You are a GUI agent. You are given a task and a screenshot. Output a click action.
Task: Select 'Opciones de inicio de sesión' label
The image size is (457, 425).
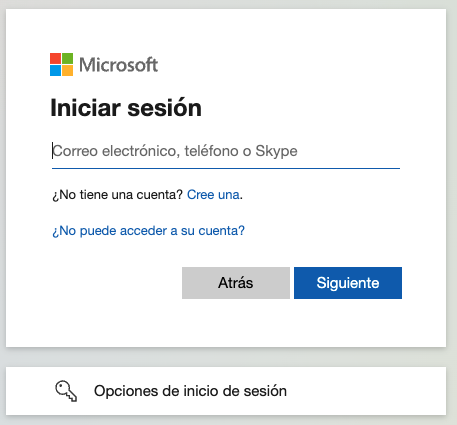click(x=190, y=391)
